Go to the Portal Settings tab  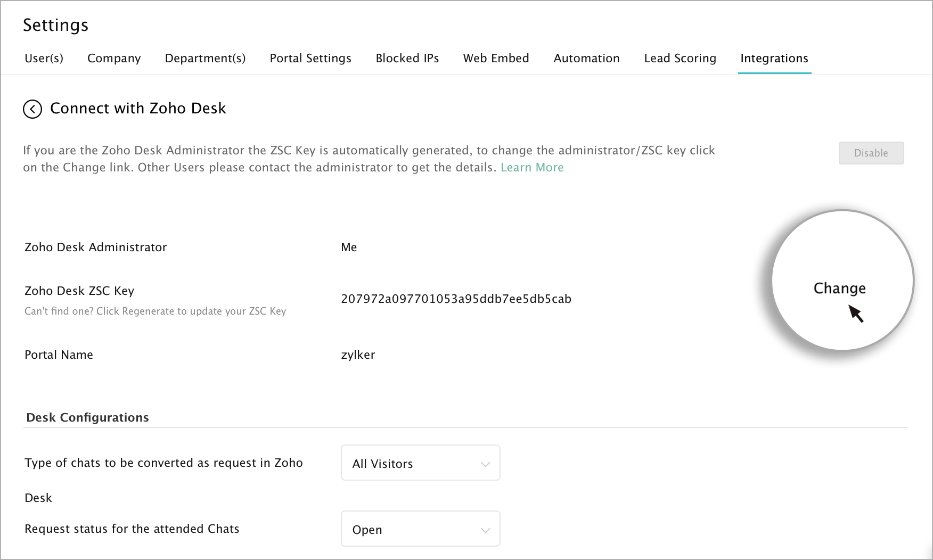(x=310, y=58)
